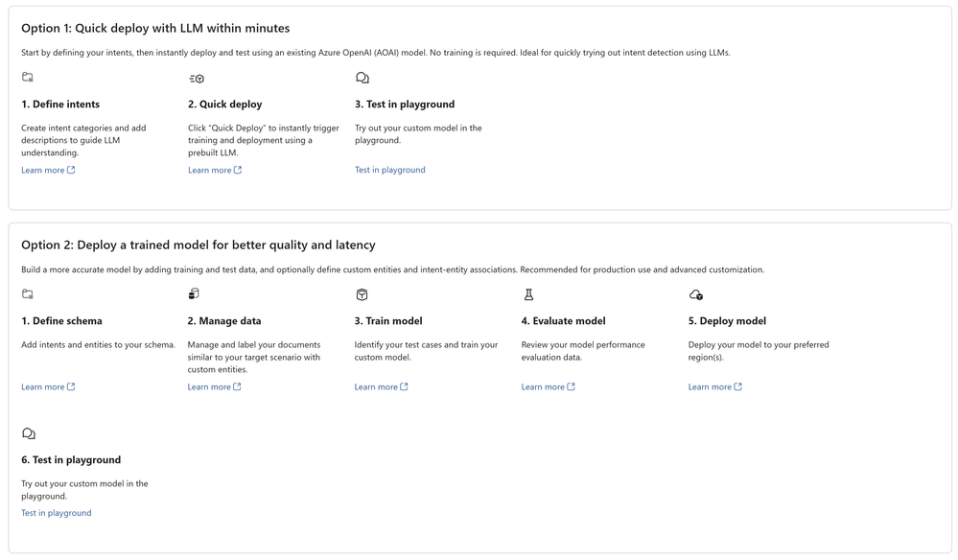This screenshot has height=560, width=958.
Task: Click the Evaluate model flask icon
Action: (x=528, y=295)
